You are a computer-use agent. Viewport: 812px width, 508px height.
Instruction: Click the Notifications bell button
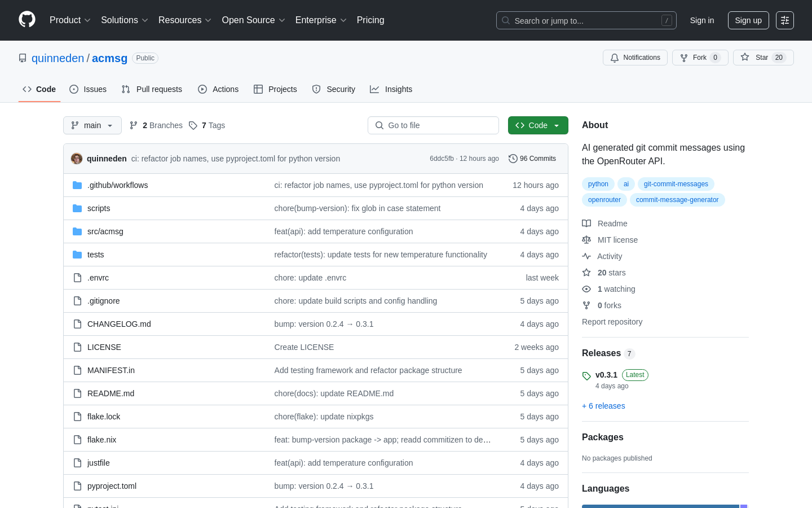(635, 58)
